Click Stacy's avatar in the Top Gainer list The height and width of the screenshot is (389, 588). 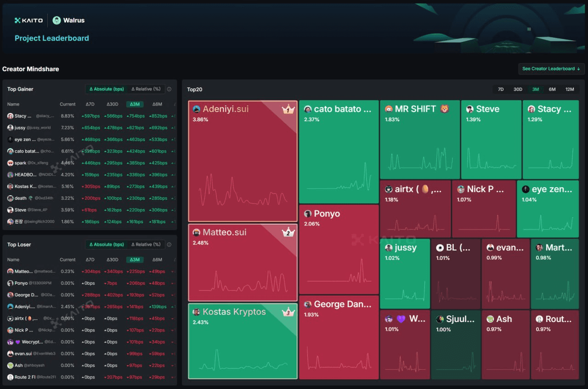pos(10,116)
